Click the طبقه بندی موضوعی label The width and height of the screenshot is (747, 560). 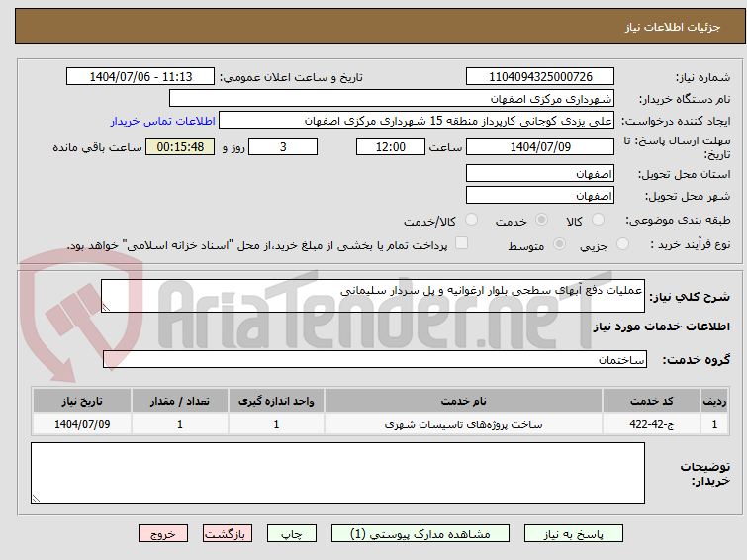pyautogui.click(x=678, y=220)
